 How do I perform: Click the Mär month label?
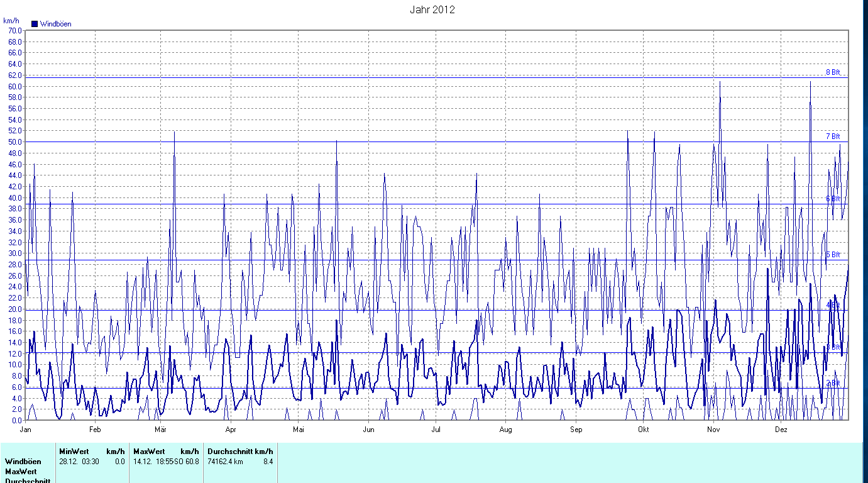click(x=160, y=430)
